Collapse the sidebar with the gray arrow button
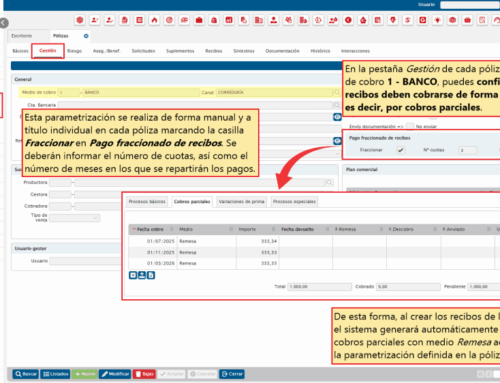Screen dimensions: 500x383 click(4, 23)
